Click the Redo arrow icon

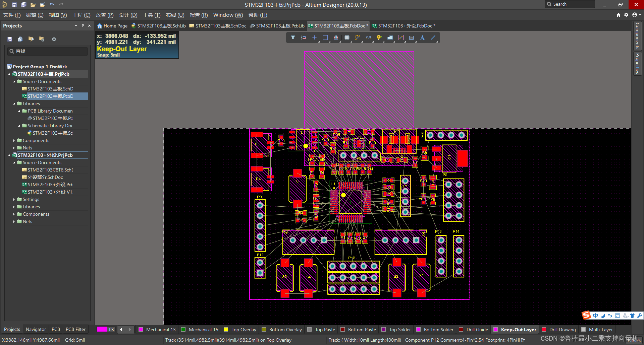[61, 5]
